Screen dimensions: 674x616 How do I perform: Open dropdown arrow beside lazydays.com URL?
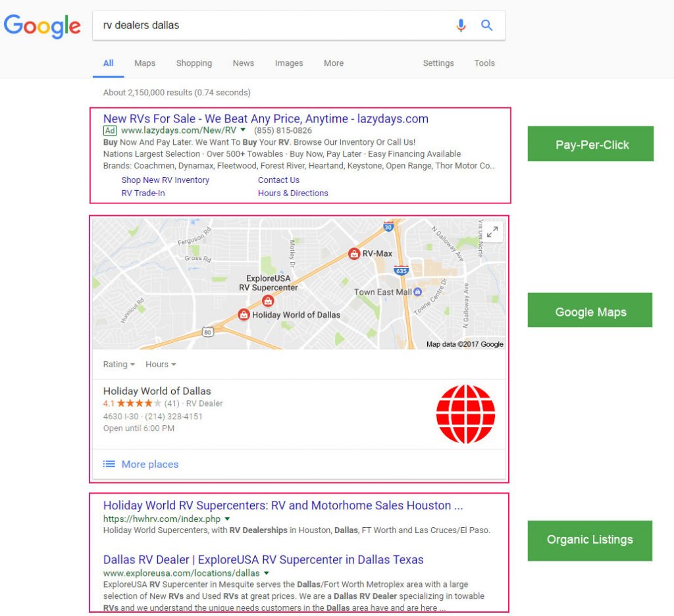pos(243,130)
